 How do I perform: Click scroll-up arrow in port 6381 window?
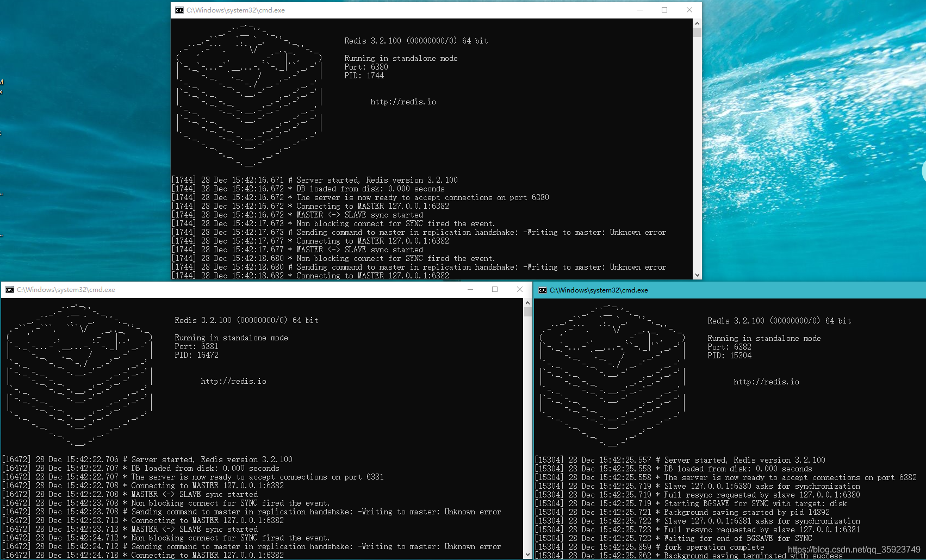[x=527, y=303]
